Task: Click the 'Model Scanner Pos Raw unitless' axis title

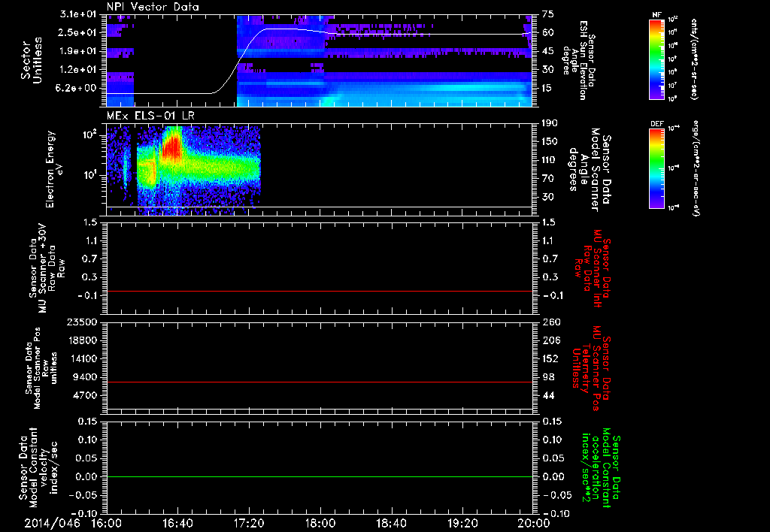Action: (41, 368)
